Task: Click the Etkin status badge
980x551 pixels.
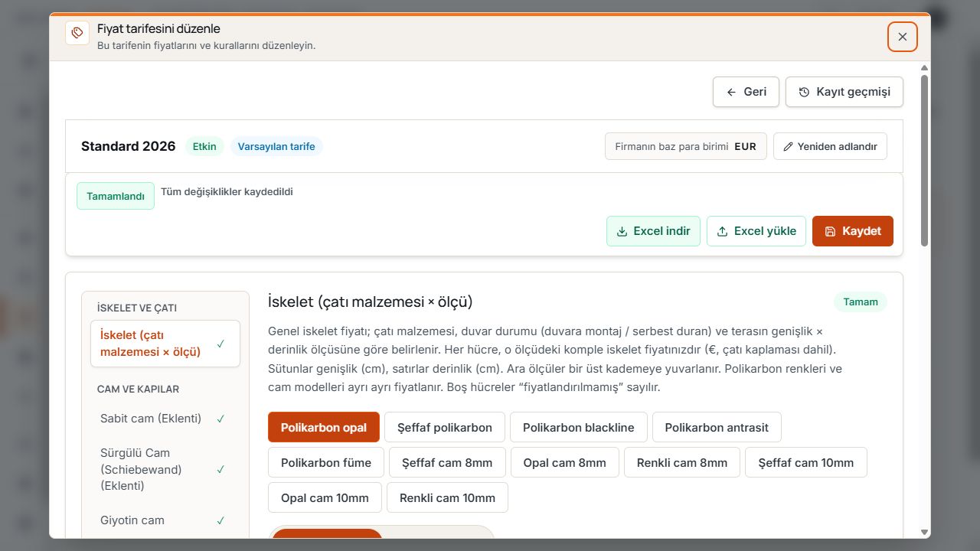Action: (x=204, y=146)
